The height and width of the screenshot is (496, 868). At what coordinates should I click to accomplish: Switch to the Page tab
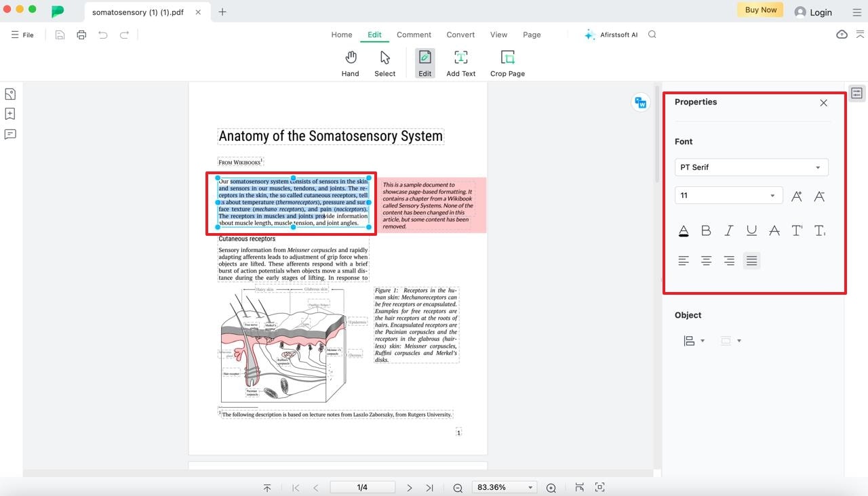pos(532,35)
